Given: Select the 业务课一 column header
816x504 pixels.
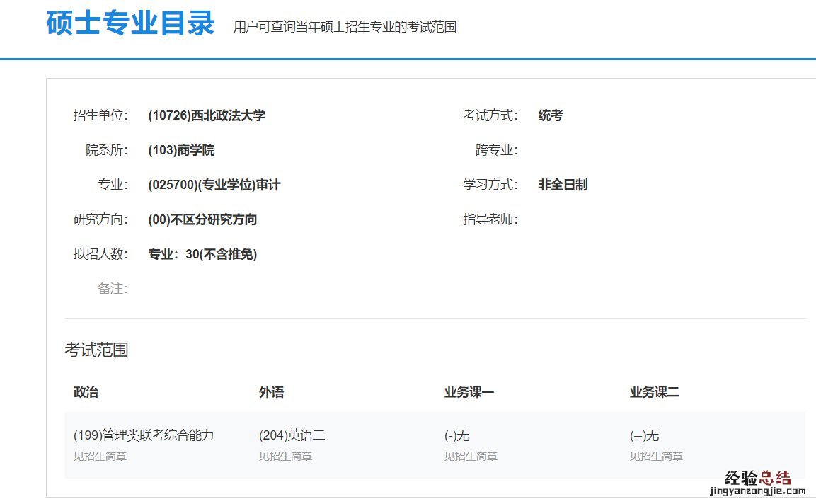Looking at the screenshot, I should (469, 392).
